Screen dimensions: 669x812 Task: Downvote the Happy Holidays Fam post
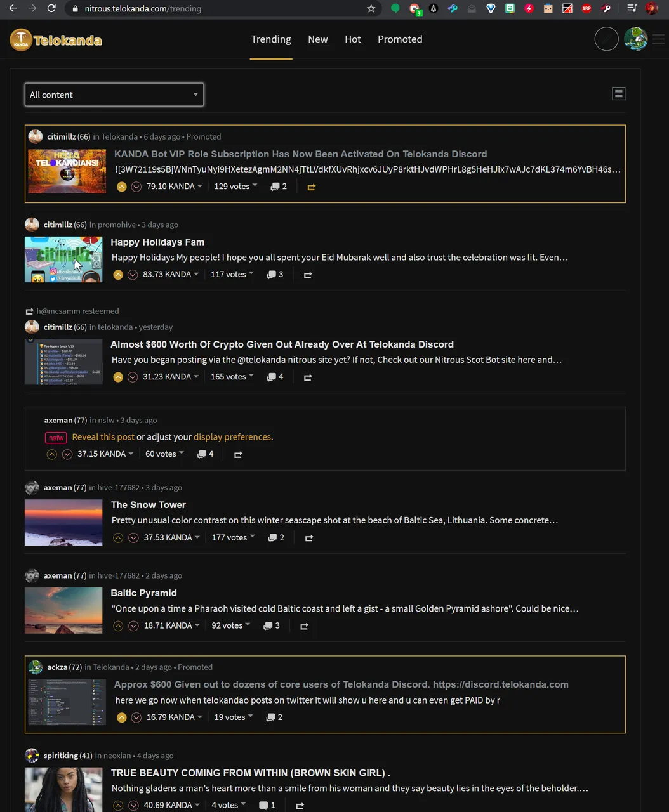(133, 275)
